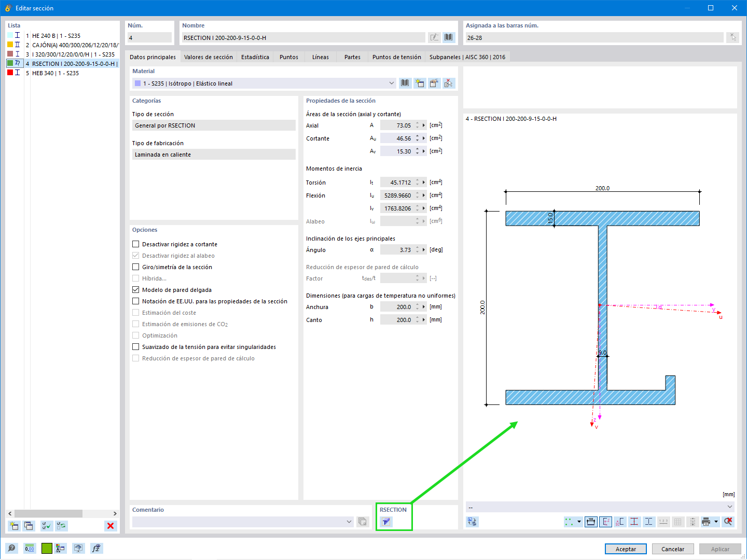Open the Material dropdown list

pyautogui.click(x=392, y=83)
